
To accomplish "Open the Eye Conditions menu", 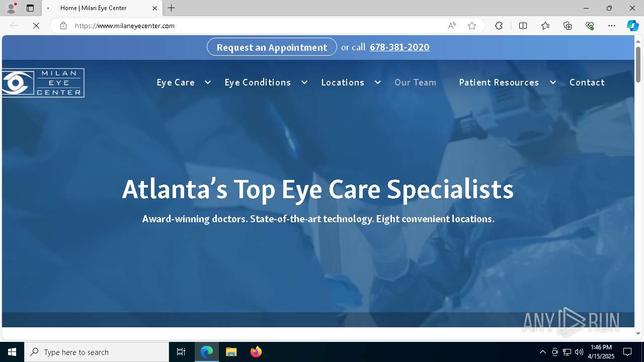I will 258,82.
